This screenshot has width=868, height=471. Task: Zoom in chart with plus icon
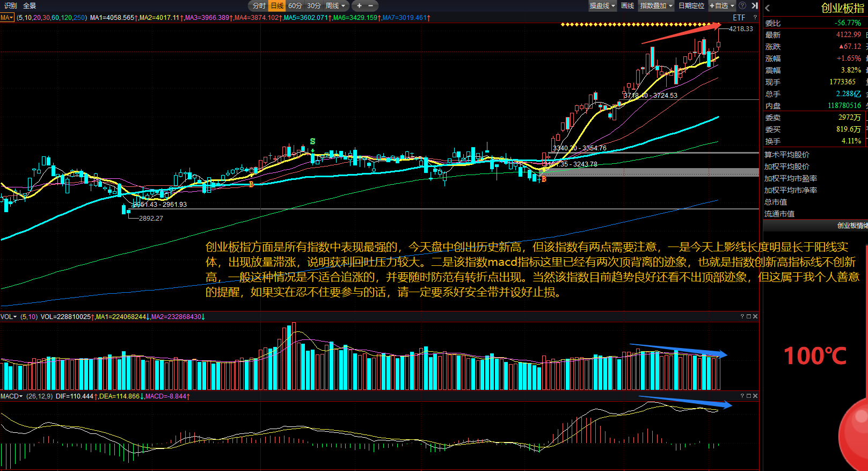359,5
